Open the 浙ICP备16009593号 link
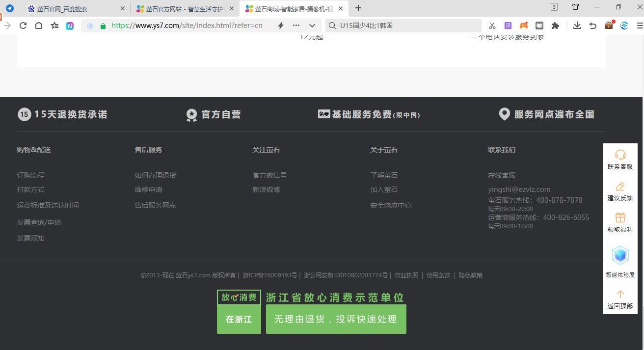Viewport: 644px width, 350px height. pyautogui.click(x=270, y=275)
